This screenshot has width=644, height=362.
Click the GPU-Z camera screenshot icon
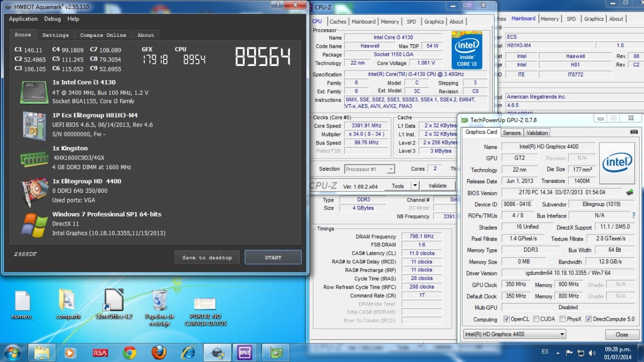point(634,132)
